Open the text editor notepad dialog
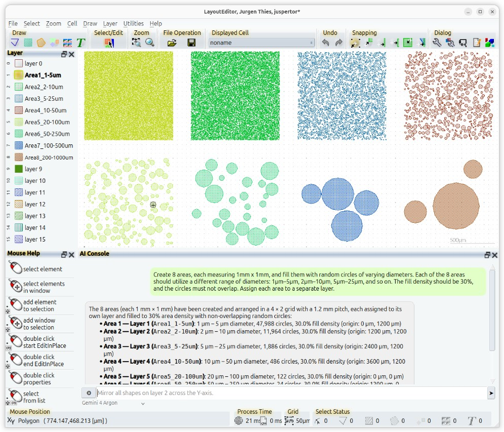This screenshot has height=432, width=504. [x=477, y=43]
